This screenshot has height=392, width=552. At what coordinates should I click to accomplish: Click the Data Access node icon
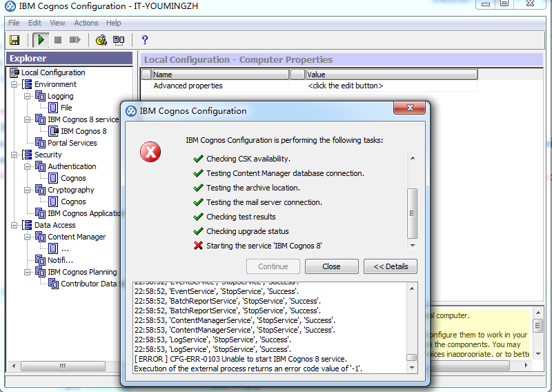click(27, 225)
